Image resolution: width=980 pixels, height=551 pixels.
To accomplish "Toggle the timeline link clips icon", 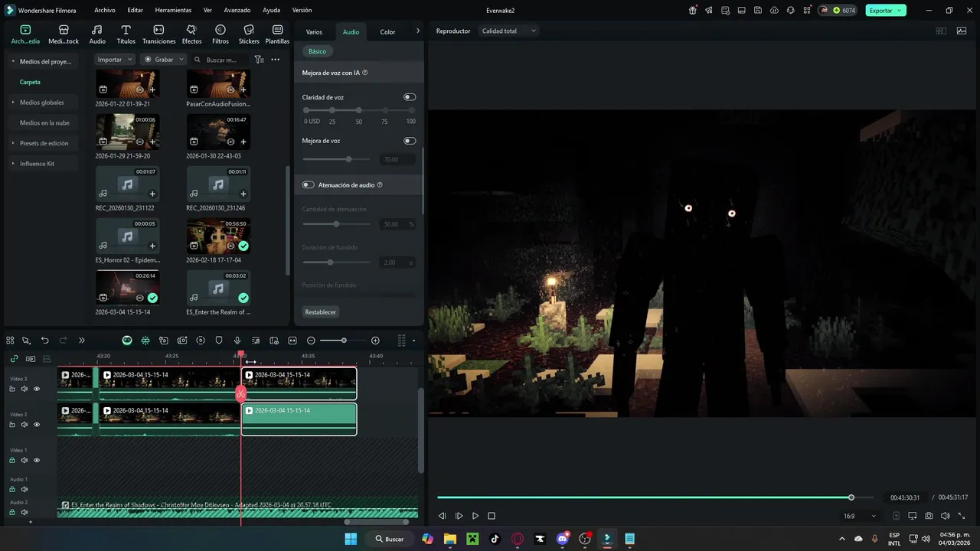I will click(x=14, y=358).
